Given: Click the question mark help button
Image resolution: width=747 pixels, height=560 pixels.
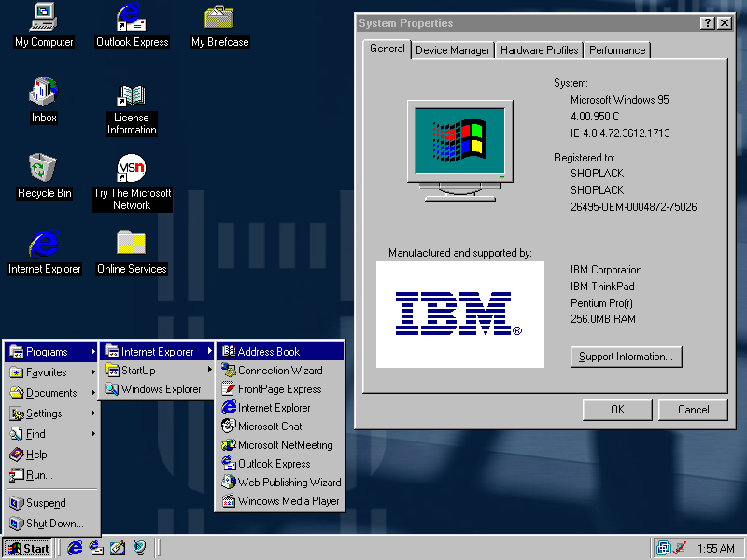Looking at the screenshot, I should click(x=708, y=22).
